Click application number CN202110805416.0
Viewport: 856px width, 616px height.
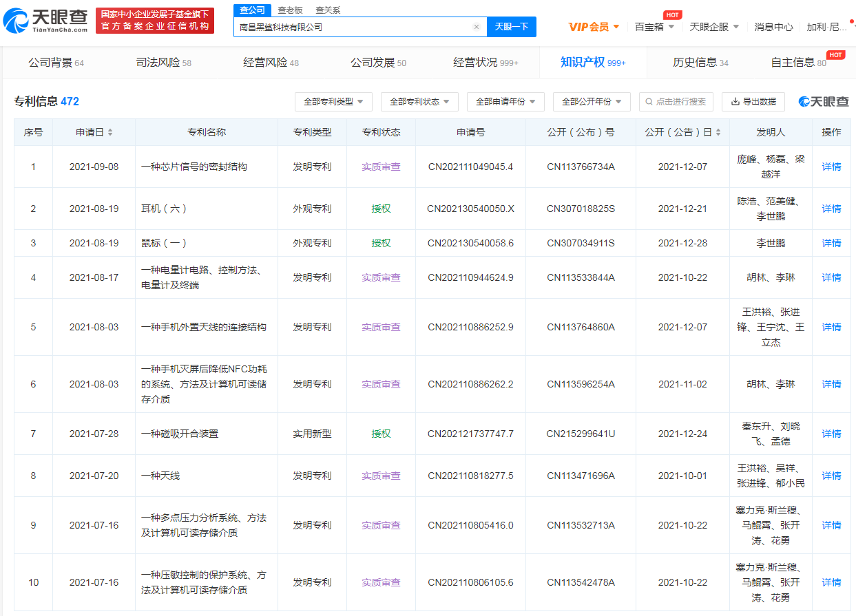pyautogui.click(x=470, y=525)
